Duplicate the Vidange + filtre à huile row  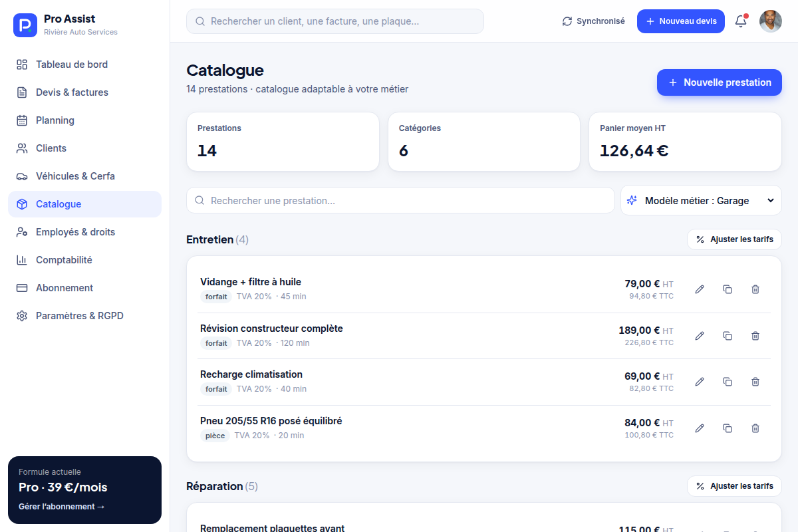(x=728, y=289)
